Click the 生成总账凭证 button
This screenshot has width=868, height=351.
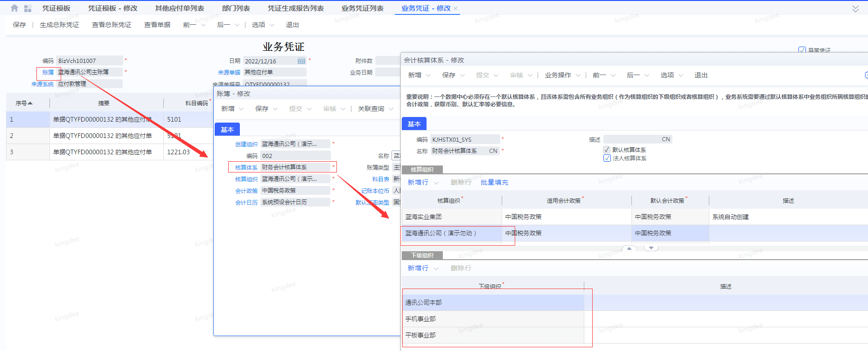click(x=59, y=25)
